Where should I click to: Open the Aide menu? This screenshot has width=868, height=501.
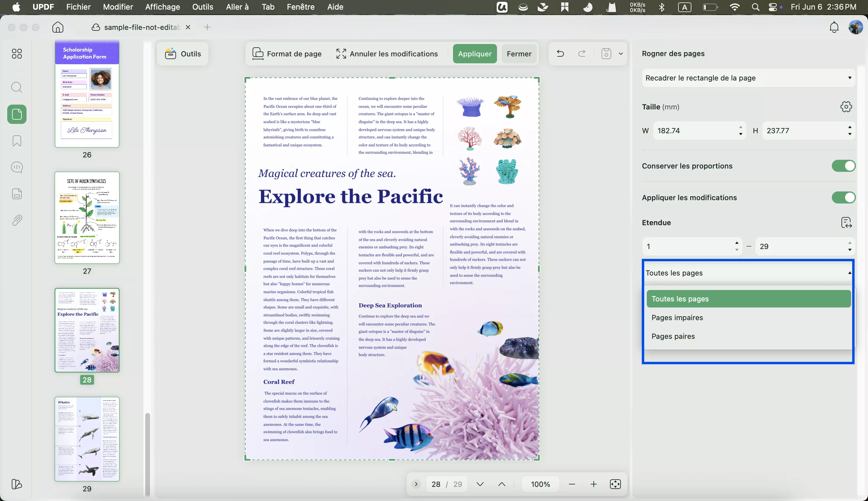coord(335,7)
